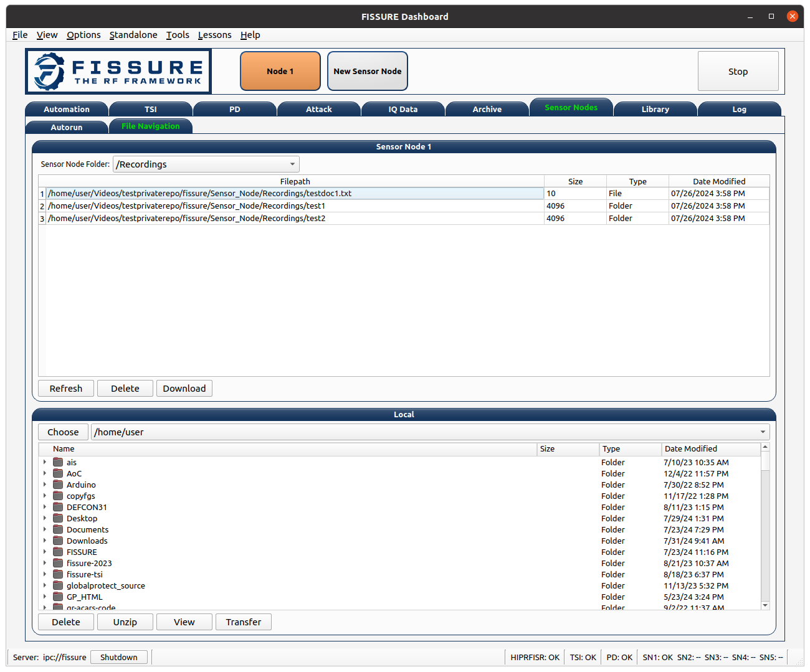
Task: Open the Options menu
Action: [x=83, y=35]
